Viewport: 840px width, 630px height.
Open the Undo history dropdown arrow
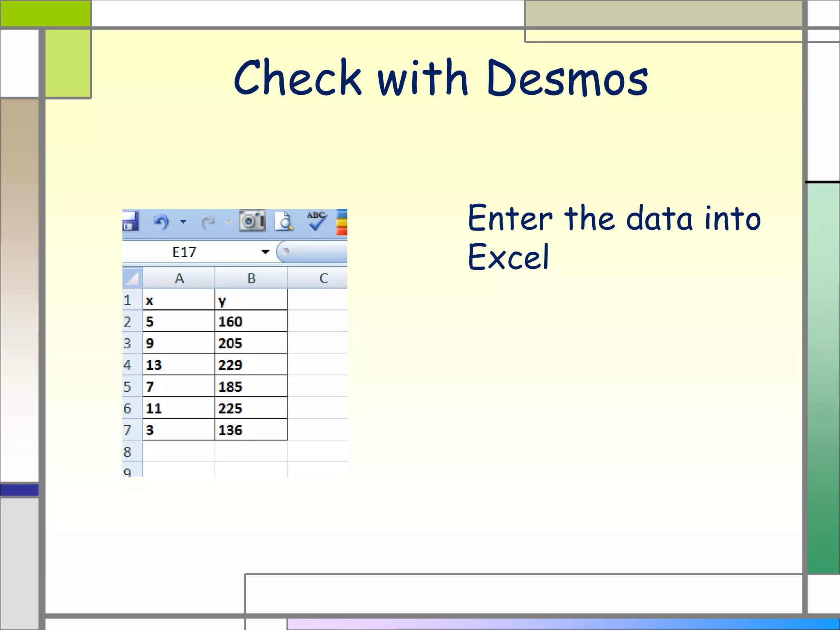click(183, 222)
